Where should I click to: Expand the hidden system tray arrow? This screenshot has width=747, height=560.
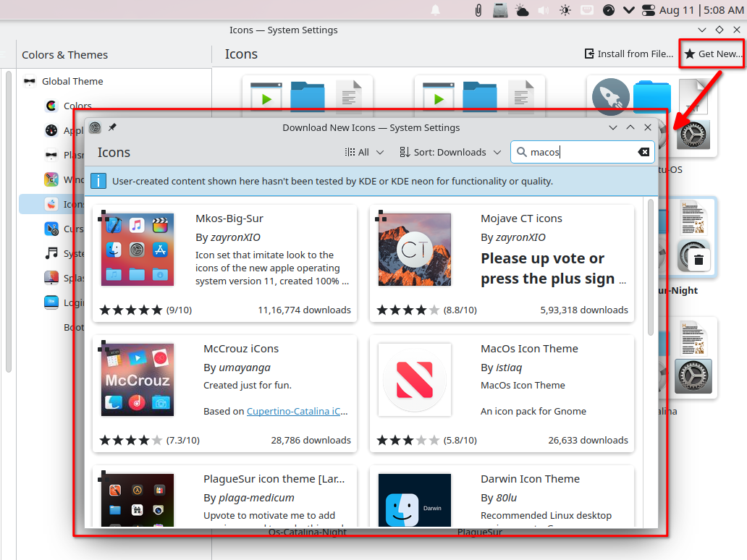click(x=629, y=10)
